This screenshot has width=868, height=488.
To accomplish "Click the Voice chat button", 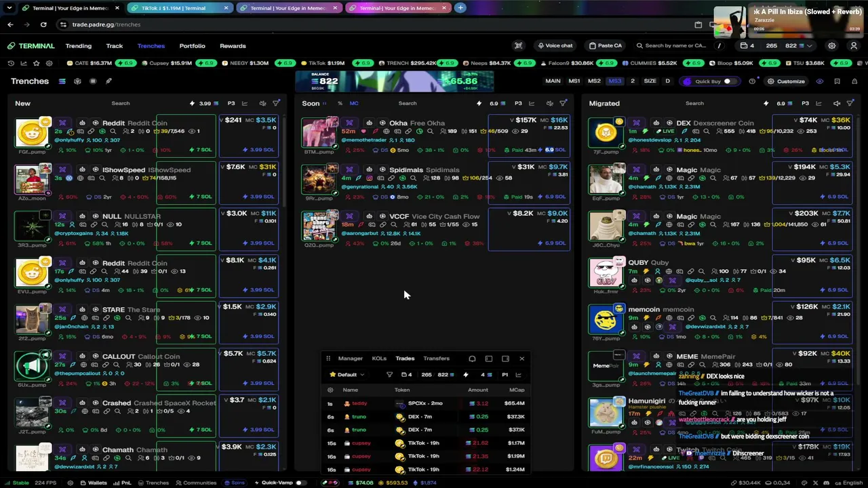I will (555, 46).
